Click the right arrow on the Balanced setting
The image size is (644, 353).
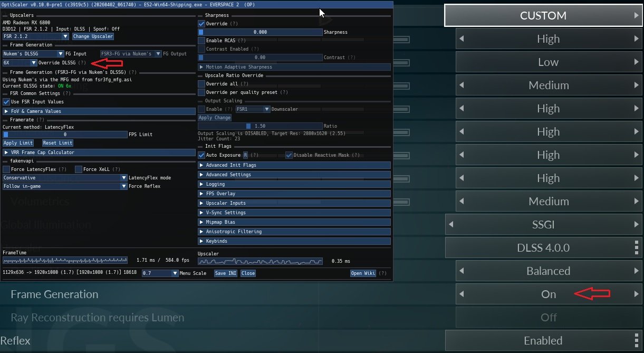[x=636, y=271]
